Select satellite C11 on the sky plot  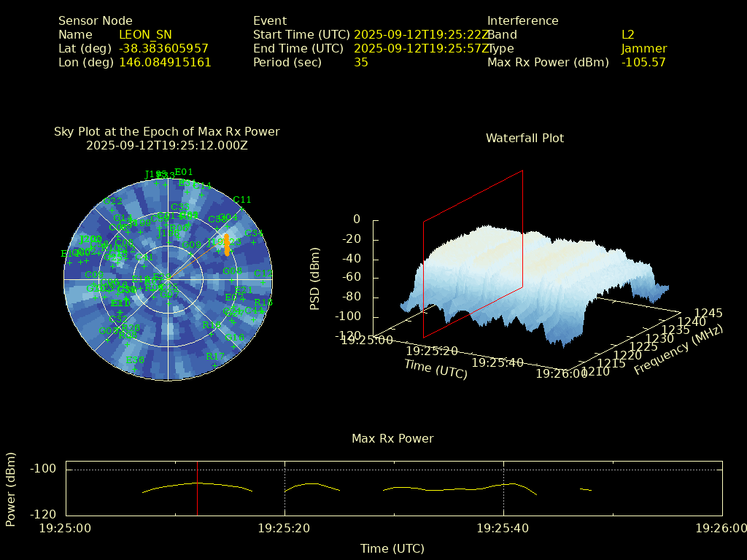[x=242, y=200]
